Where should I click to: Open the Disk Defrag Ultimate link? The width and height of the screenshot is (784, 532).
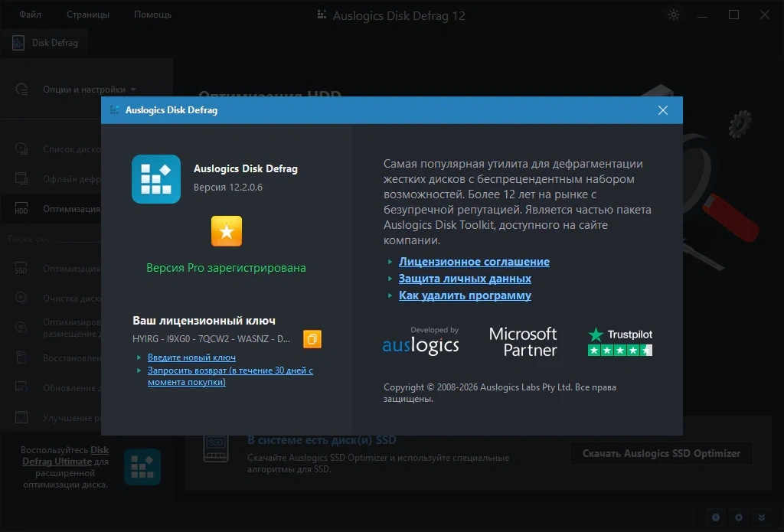pyautogui.click(x=65, y=456)
